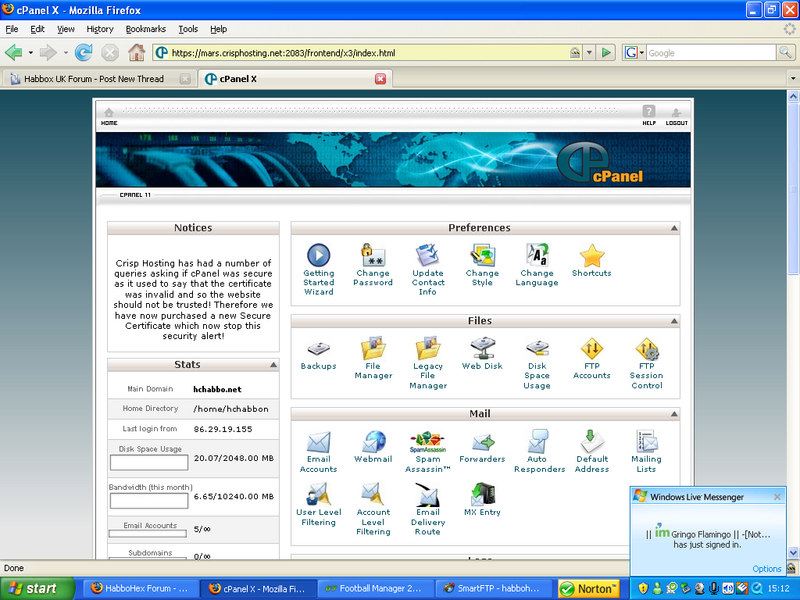
Task: Open the back button history dropdown
Action: [x=31, y=53]
